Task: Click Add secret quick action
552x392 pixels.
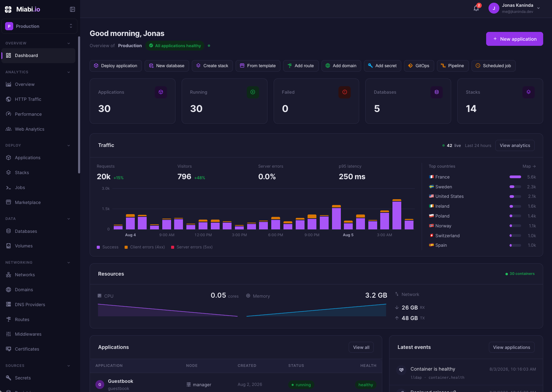Action: click(x=383, y=66)
